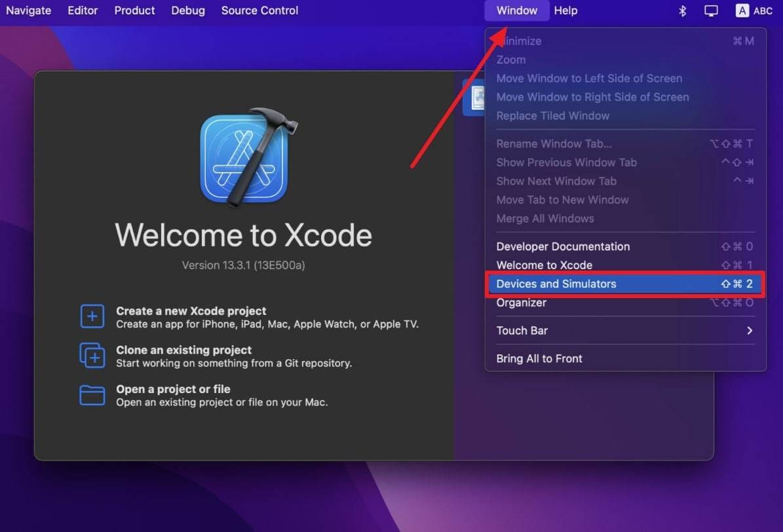This screenshot has height=532, width=783.
Task: Click Show Next Window Tab
Action: click(625, 181)
